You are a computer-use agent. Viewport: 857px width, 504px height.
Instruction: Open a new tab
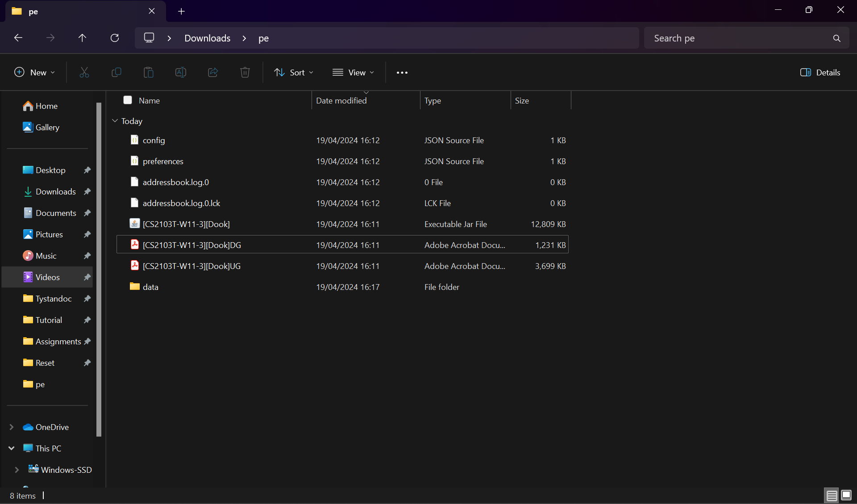pos(181,11)
